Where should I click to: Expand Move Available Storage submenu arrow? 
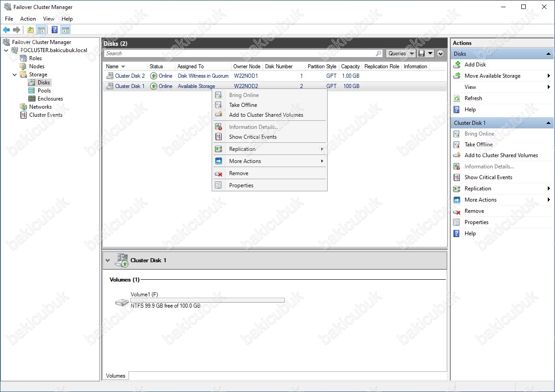pyautogui.click(x=549, y=76)
